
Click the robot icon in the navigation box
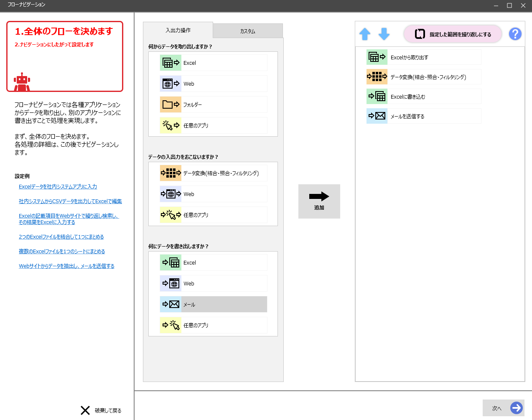coord(22,82)
